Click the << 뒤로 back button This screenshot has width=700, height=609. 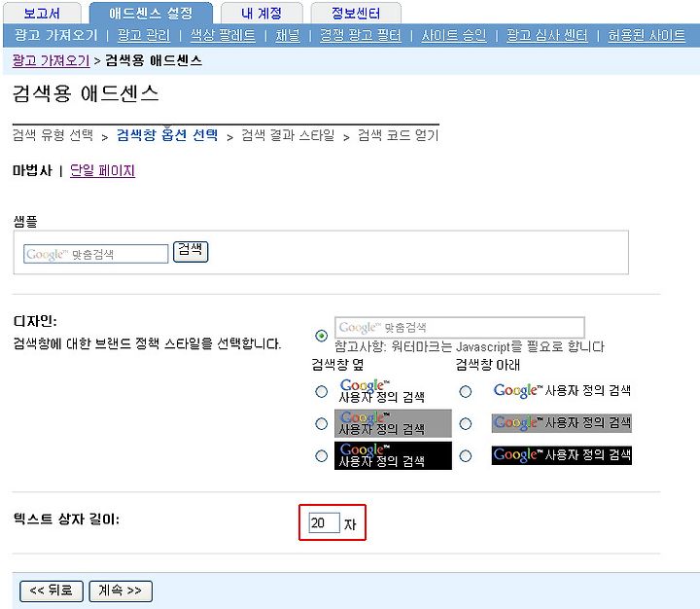coord(52,591)
